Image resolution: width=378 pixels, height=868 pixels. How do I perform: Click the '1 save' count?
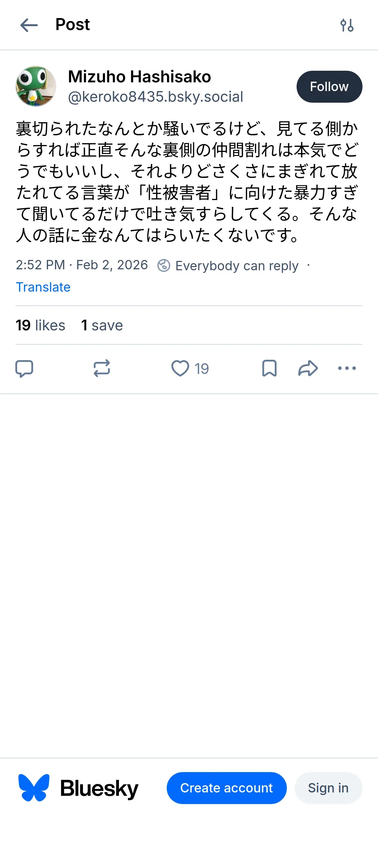tap(102, 325)
